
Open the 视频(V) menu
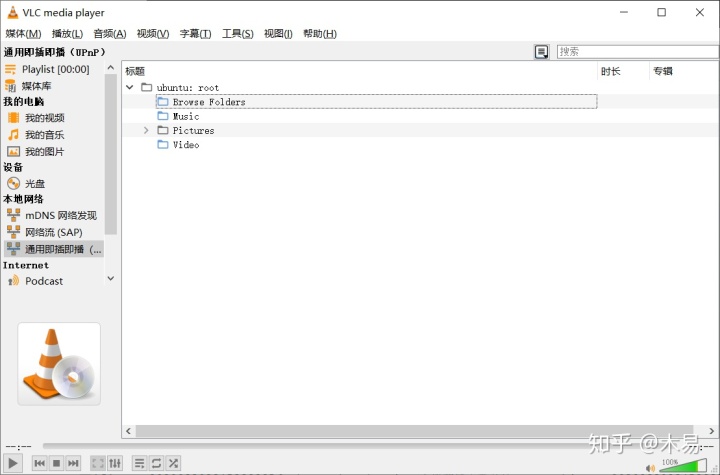pos(153,34)
